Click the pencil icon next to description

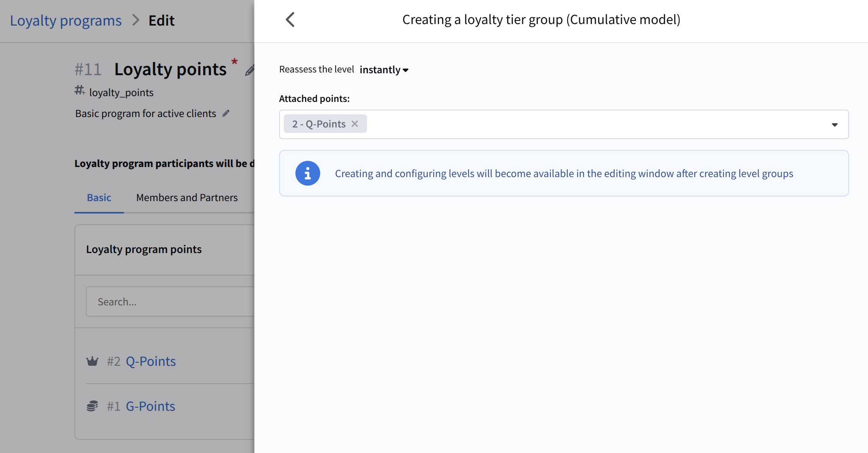(x=226, y=113)
